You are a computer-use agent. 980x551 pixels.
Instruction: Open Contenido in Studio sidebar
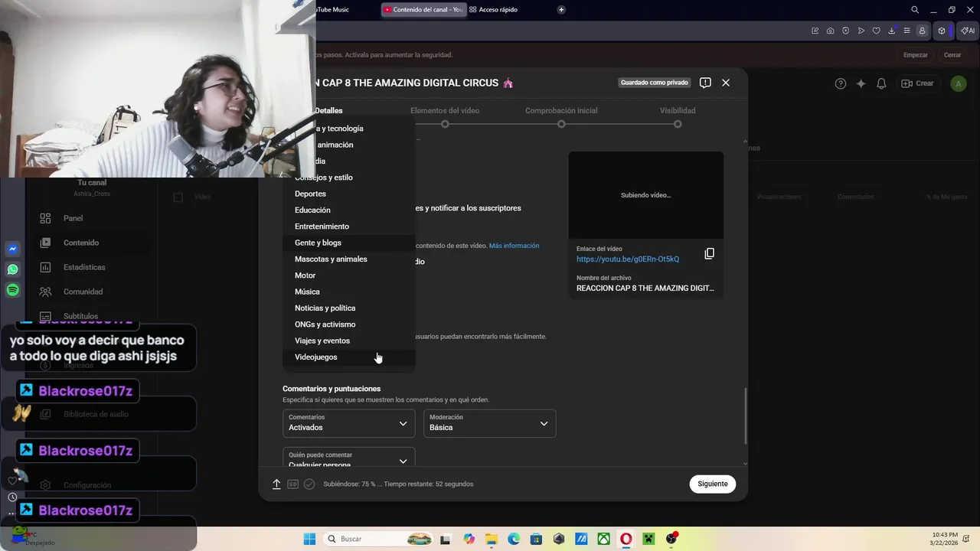[81, 243]
